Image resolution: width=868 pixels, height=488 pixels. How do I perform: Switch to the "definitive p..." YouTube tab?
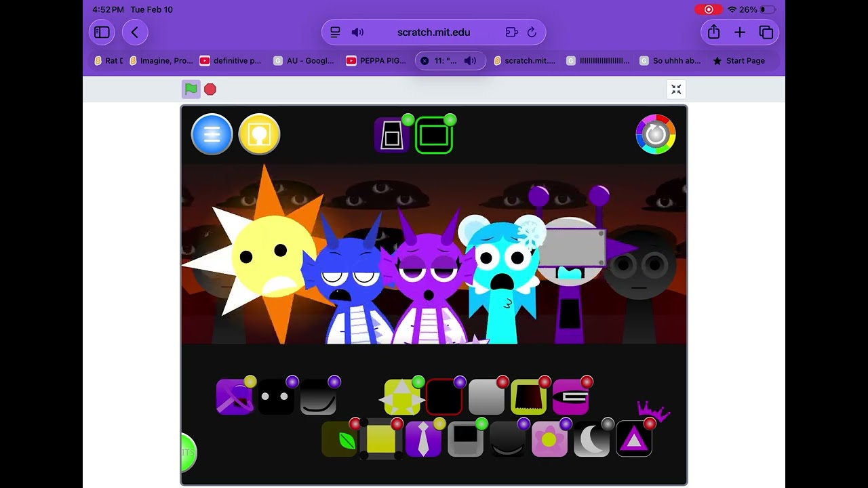point(231,60)
